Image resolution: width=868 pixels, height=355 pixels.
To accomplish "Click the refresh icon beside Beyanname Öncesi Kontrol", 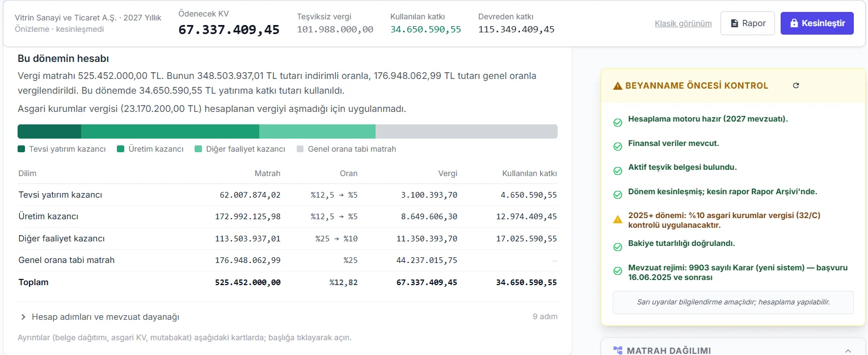I will pos(796,86).
